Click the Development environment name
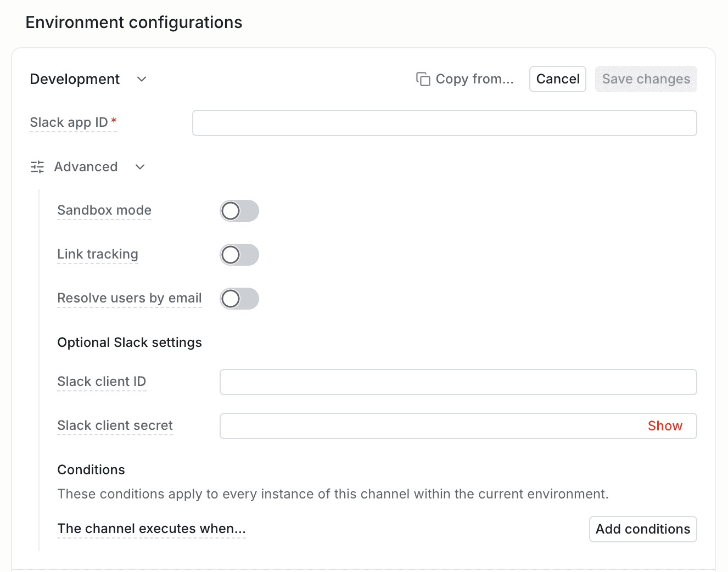Image resolution: width=728 pixels, height=572 pixels. click(75, 79)
